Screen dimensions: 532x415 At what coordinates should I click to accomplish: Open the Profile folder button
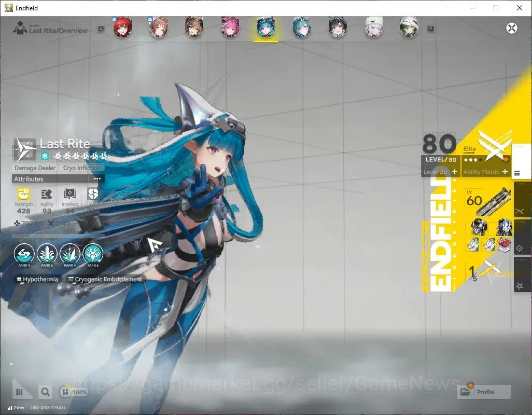(484, 392)
